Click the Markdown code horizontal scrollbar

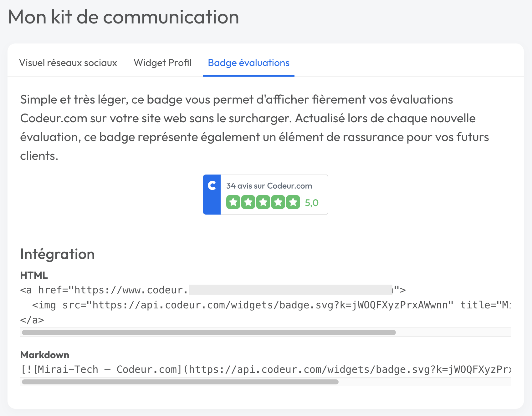180,382
